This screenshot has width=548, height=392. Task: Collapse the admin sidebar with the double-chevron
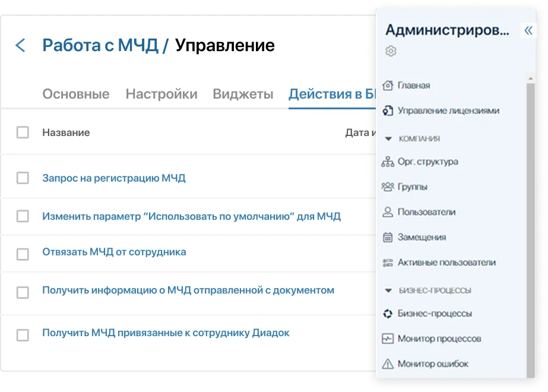[528, 29]
